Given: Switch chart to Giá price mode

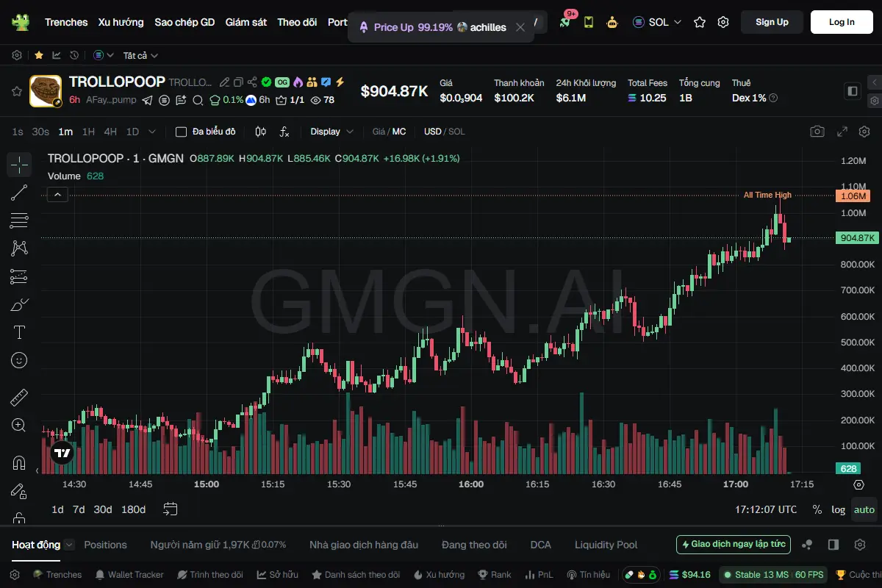Looking at the screenshot, I should (379, 132).
